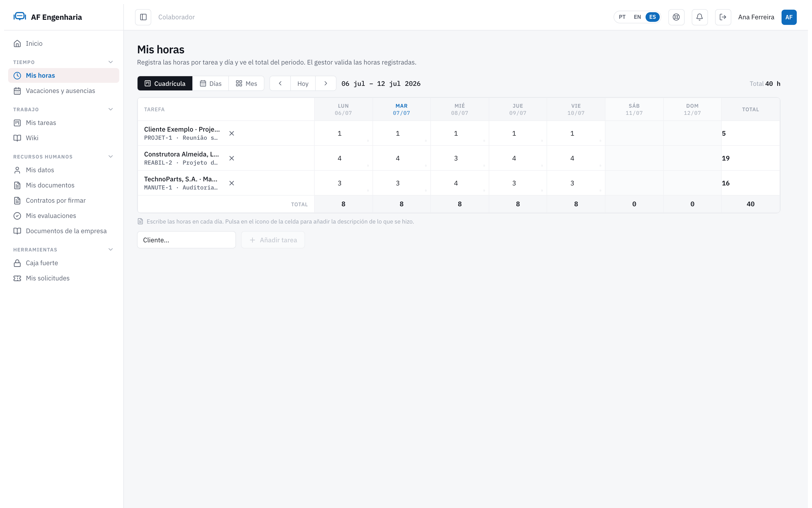Click the Construtora Almeida task name

[181, 154]
